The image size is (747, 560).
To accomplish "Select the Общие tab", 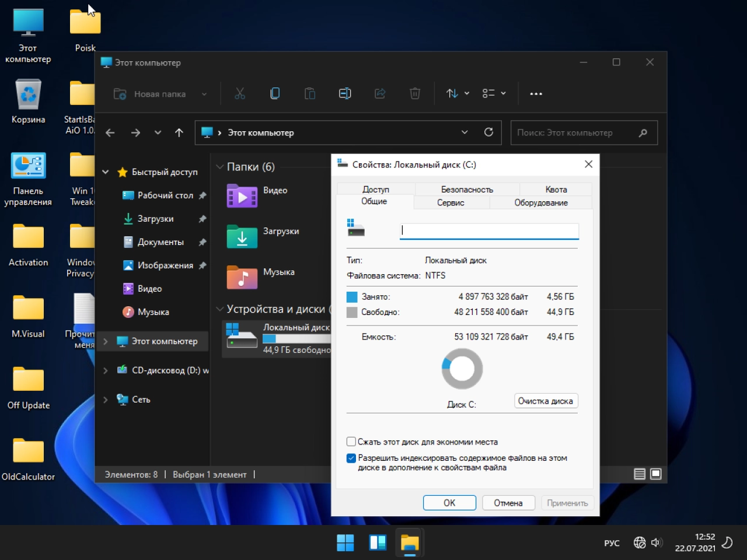I will 374,201.
